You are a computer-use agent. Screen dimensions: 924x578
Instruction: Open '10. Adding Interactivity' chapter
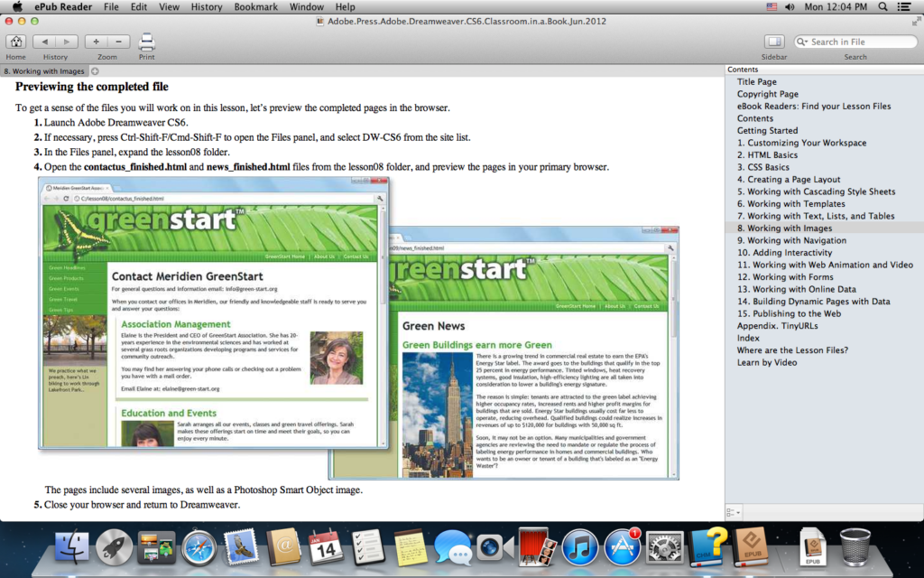click(x=784, y=253)
